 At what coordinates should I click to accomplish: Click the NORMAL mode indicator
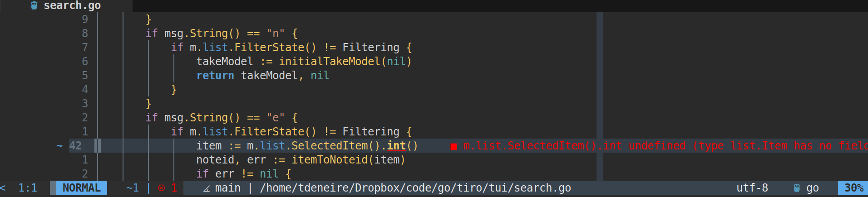[82, 188]
